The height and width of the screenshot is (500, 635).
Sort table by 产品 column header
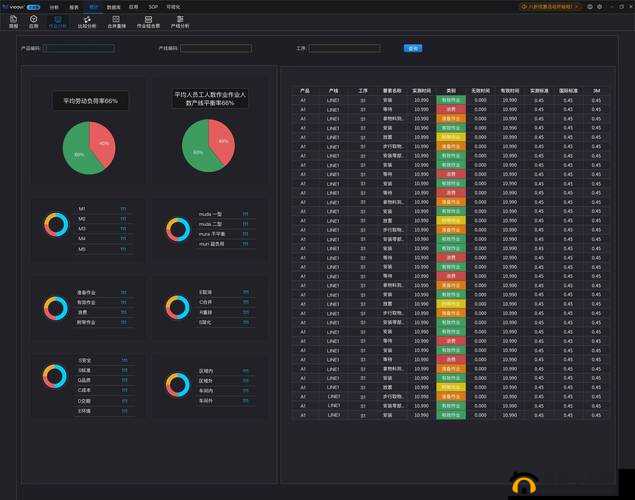[305, 91]
